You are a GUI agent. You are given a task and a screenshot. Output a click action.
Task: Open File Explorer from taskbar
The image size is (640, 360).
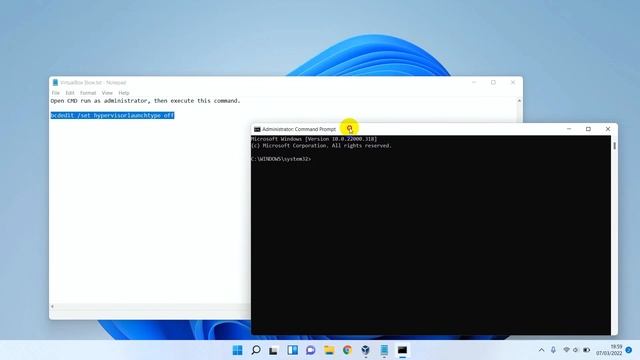click(329, 350)
